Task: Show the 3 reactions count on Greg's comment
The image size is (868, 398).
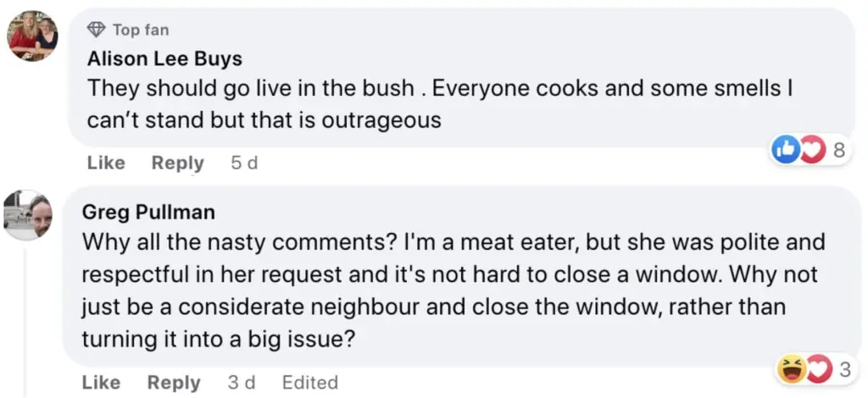Action: point(843,369)
